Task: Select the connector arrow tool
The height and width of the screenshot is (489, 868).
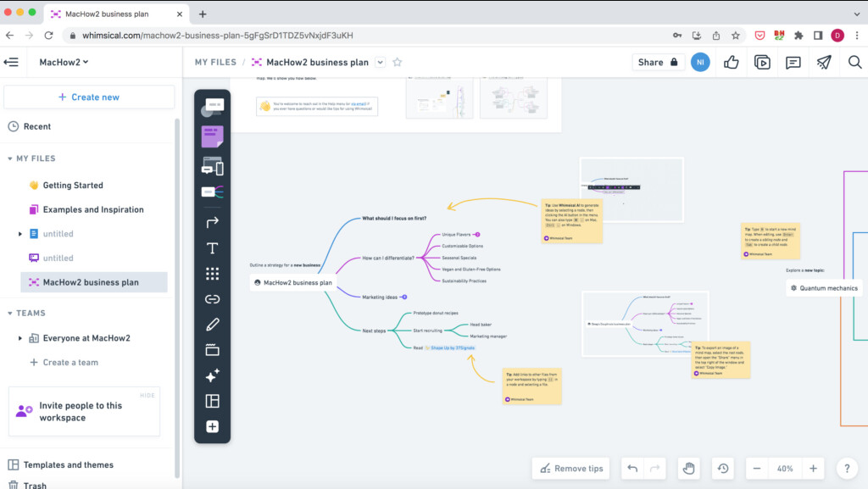Action: pyautogui.click(x=212, y=222)
